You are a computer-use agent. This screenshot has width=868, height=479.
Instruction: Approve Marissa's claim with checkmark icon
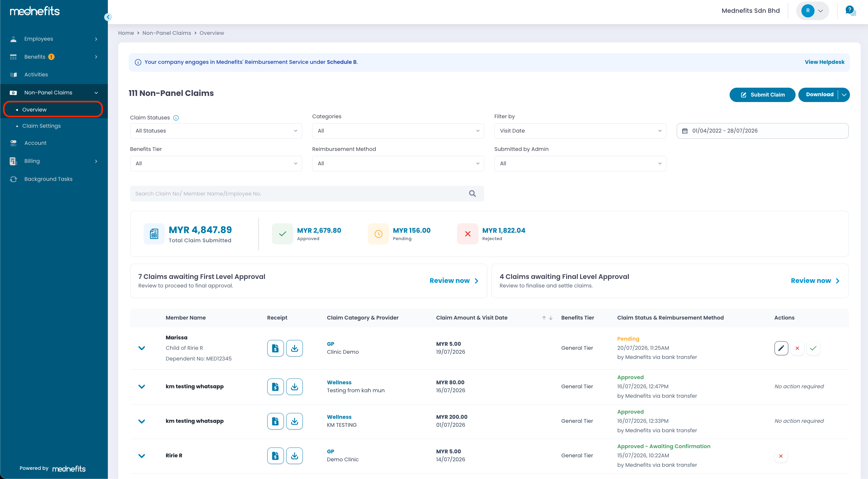813,348
